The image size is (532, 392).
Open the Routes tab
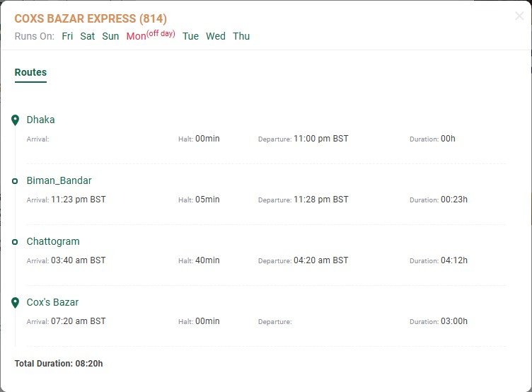(x=30, y=72)
